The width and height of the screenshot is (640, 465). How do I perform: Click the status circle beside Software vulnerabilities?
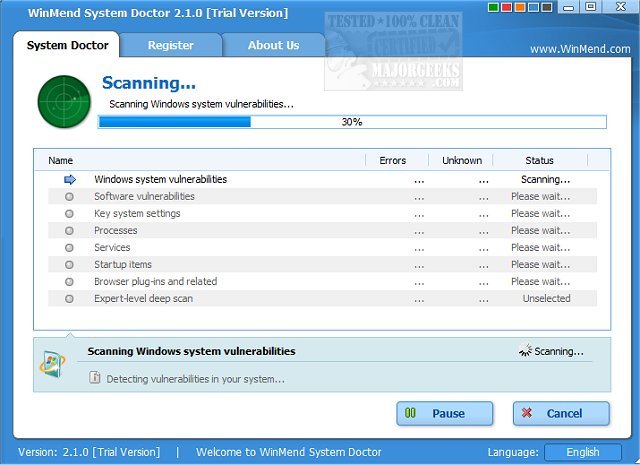click(69, 197)
